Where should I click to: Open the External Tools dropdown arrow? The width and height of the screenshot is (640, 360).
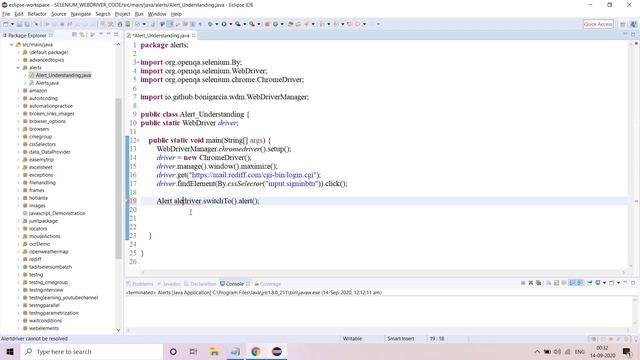258,24
